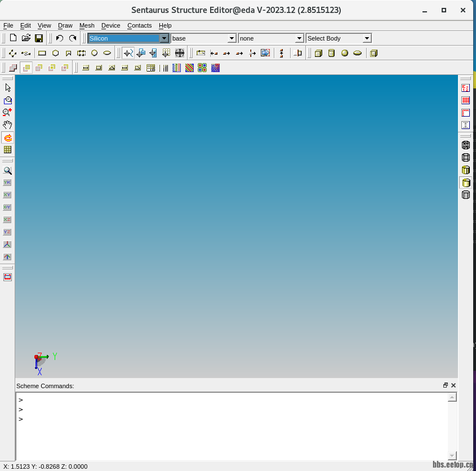This screenshot has height=471, width=476.
Task: Expand the Select Body dropdown
Action: [x=367, y=38]
